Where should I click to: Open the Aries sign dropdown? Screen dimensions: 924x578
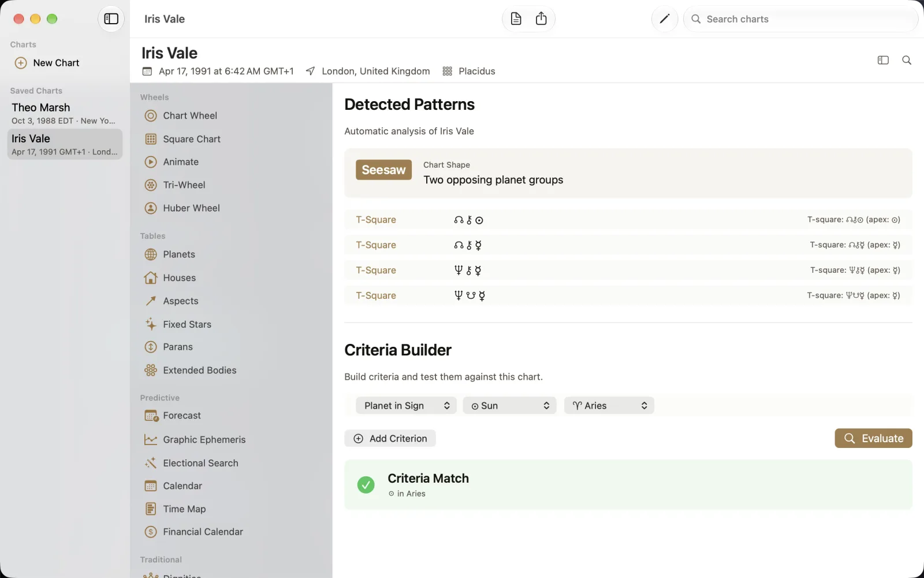(609, 406)
